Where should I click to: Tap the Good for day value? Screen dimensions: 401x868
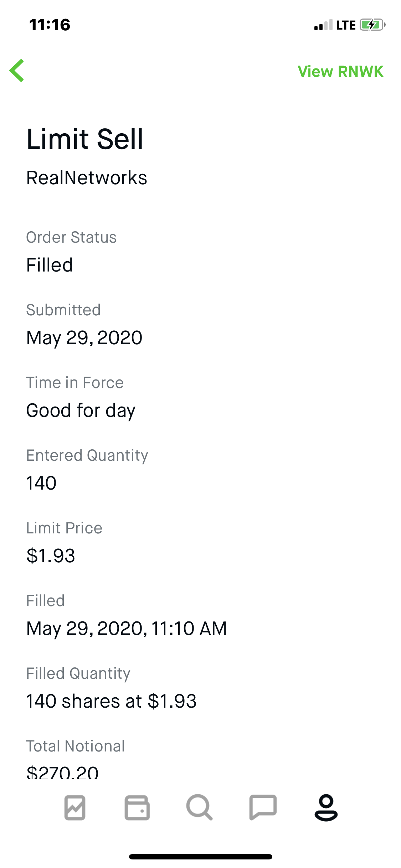pyautogui.click(x=81, y=410)
